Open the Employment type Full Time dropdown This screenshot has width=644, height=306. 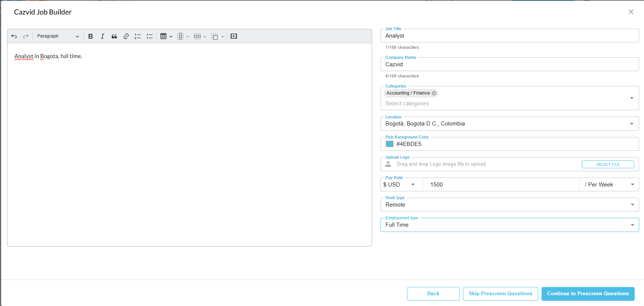509,225
